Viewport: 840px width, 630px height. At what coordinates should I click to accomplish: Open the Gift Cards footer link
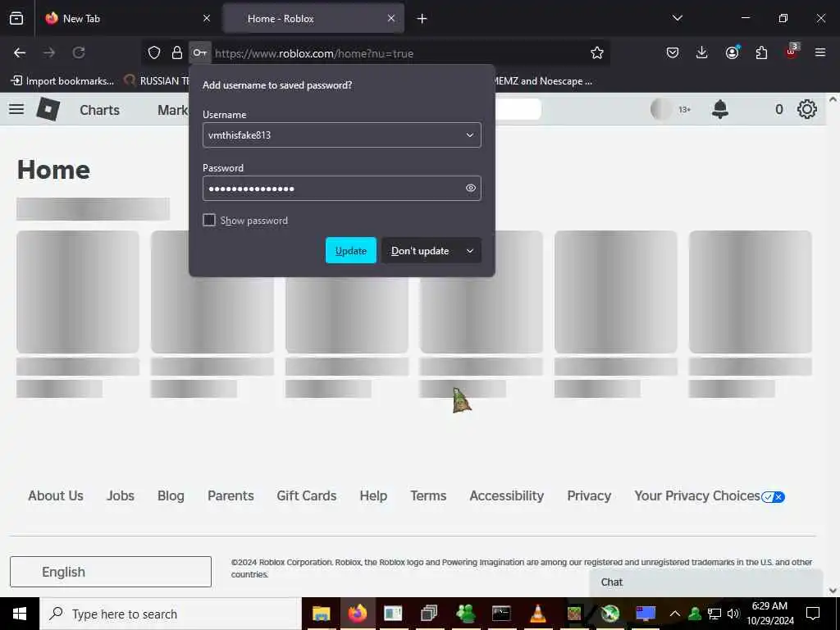pos(307,496)
